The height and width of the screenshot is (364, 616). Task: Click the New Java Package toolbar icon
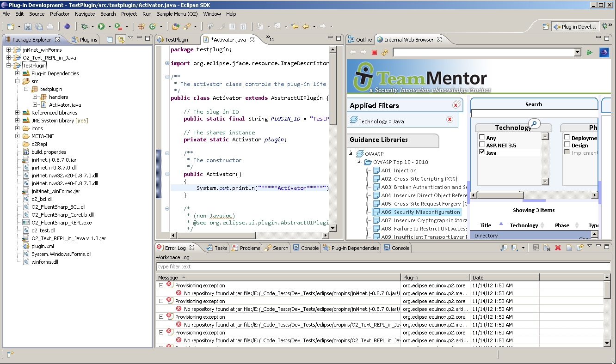point(142,26)
